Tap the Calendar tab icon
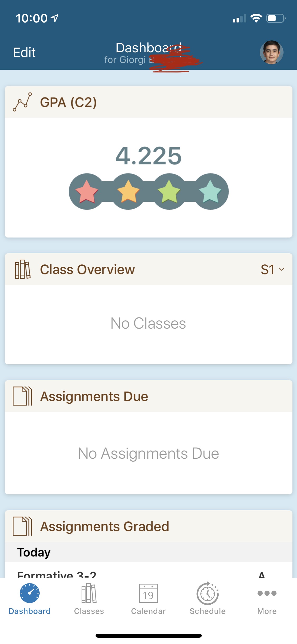The image size is (297, 644). click(x=148, y=593)
